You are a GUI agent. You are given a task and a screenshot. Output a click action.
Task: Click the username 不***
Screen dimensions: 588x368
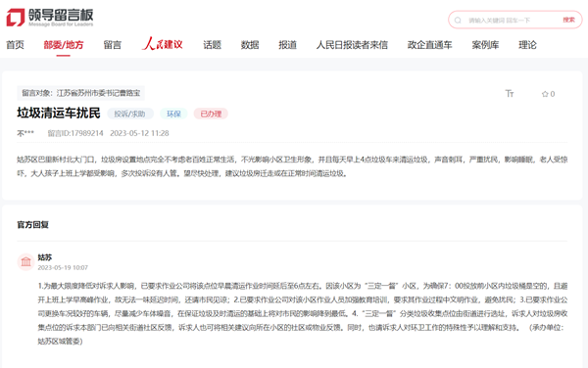click(x=25, y=133)
